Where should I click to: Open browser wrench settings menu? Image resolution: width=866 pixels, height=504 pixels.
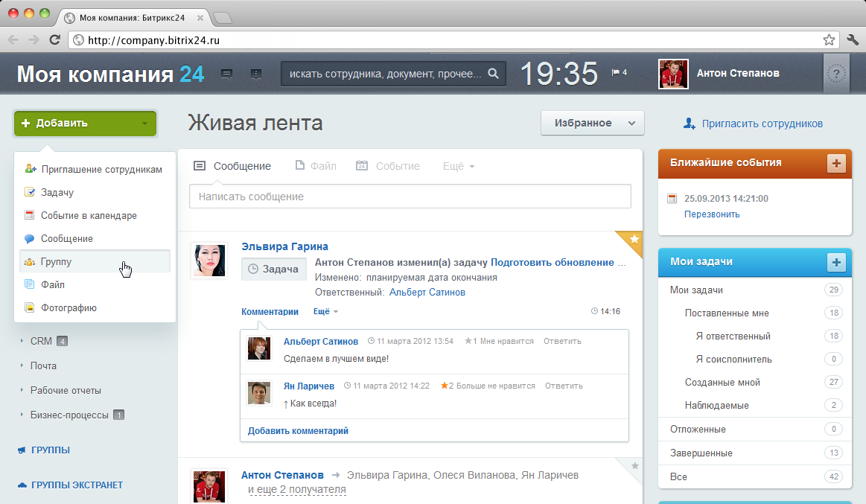[853, 39]
